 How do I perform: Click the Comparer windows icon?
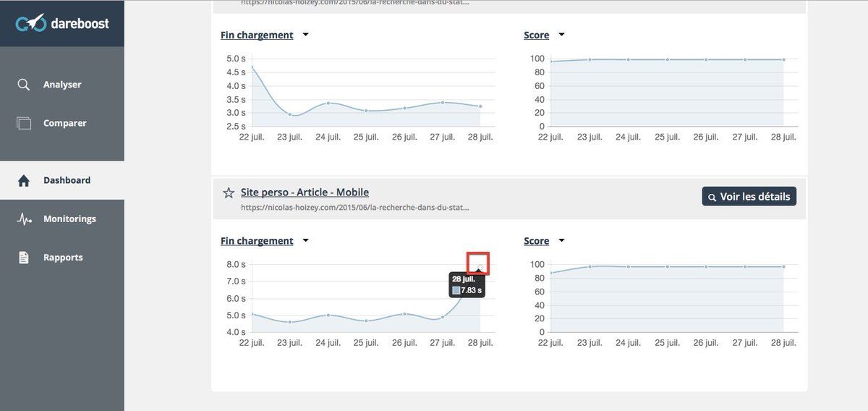(x=24, y=123)
